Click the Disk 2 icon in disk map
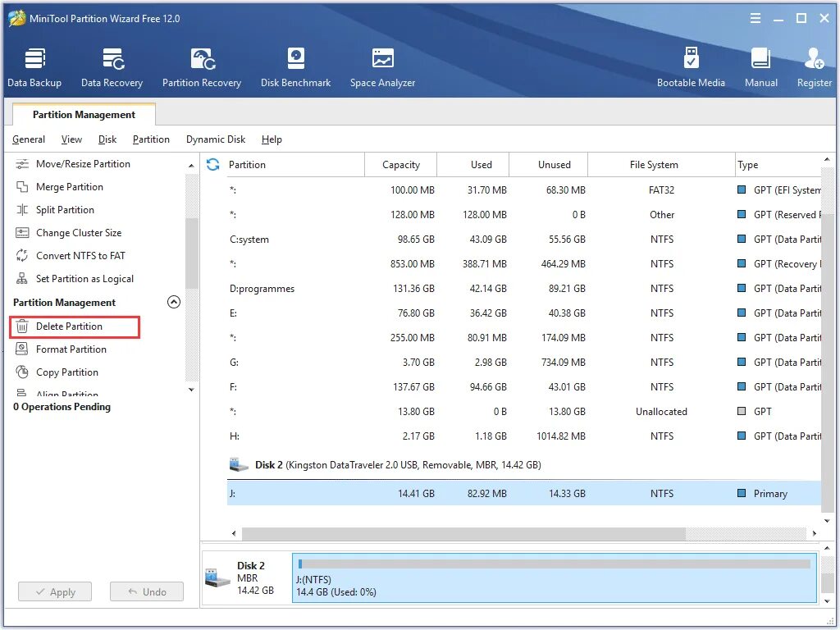This screenshot has width=840, height=630. point(217,577)
